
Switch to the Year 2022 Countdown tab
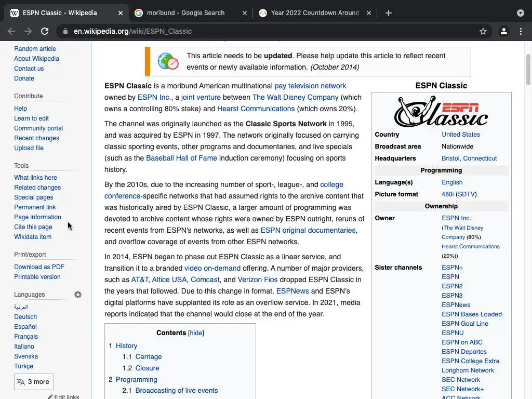315,13
